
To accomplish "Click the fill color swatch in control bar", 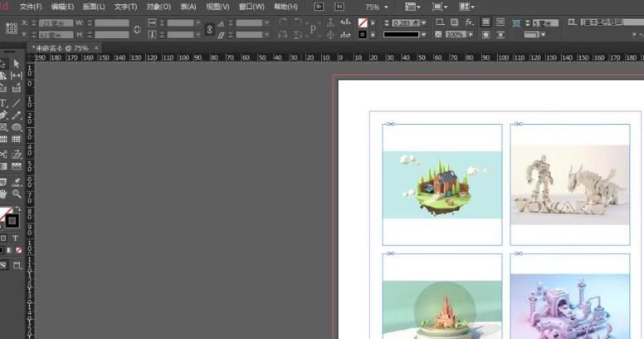I will [363, 23].
